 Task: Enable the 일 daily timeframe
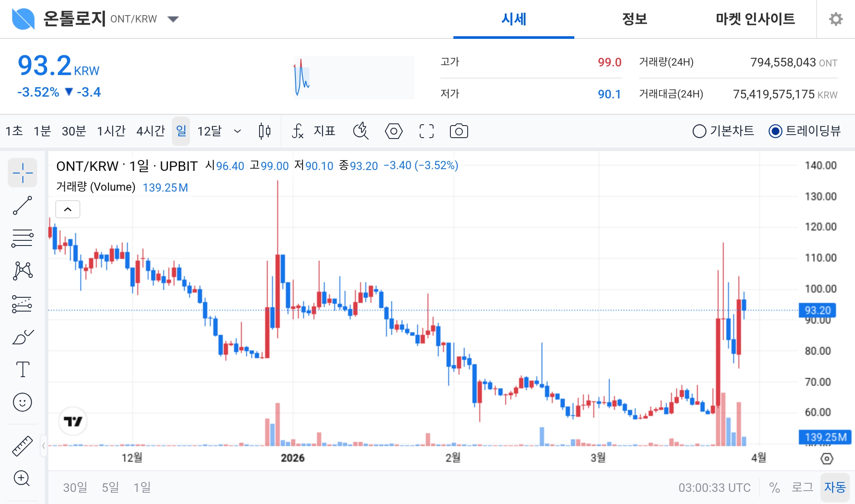click(181, 131)
